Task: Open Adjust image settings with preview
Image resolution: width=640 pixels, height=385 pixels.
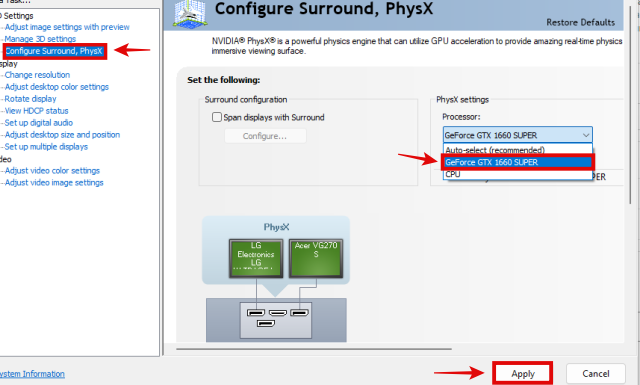Action: coord(67,27)
